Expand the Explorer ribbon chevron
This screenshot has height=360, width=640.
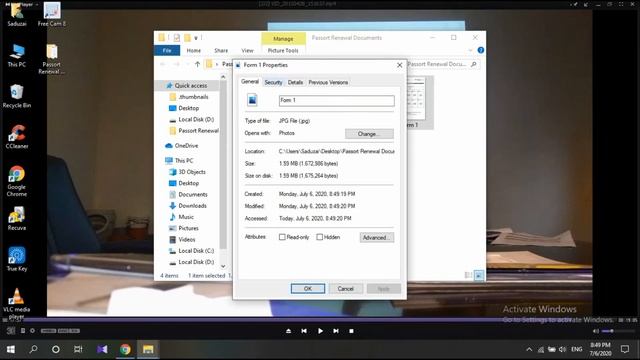470,50
